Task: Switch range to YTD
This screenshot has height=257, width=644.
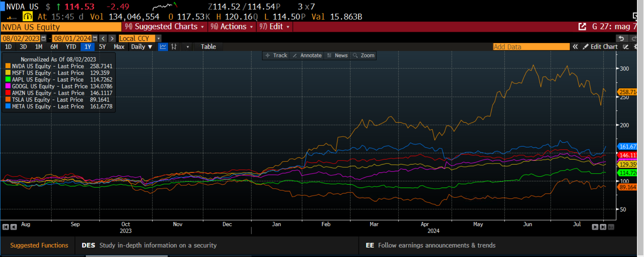Action: [x=71, y=47]
